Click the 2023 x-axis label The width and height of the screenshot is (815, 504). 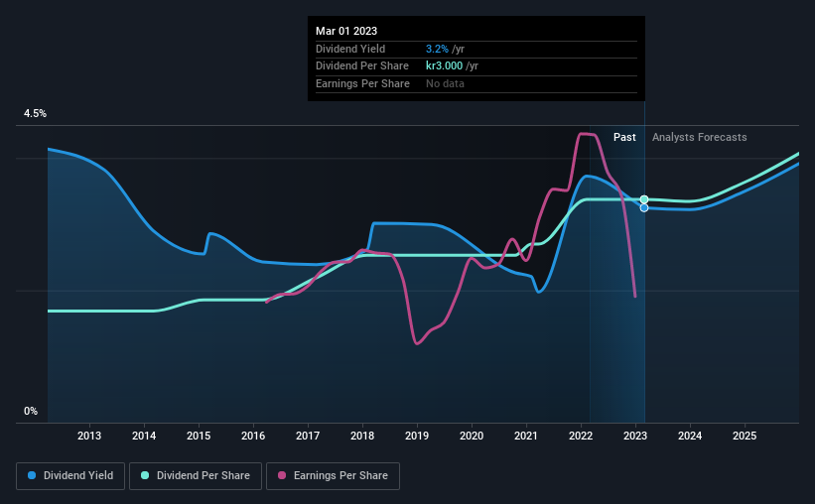[635, 436]
